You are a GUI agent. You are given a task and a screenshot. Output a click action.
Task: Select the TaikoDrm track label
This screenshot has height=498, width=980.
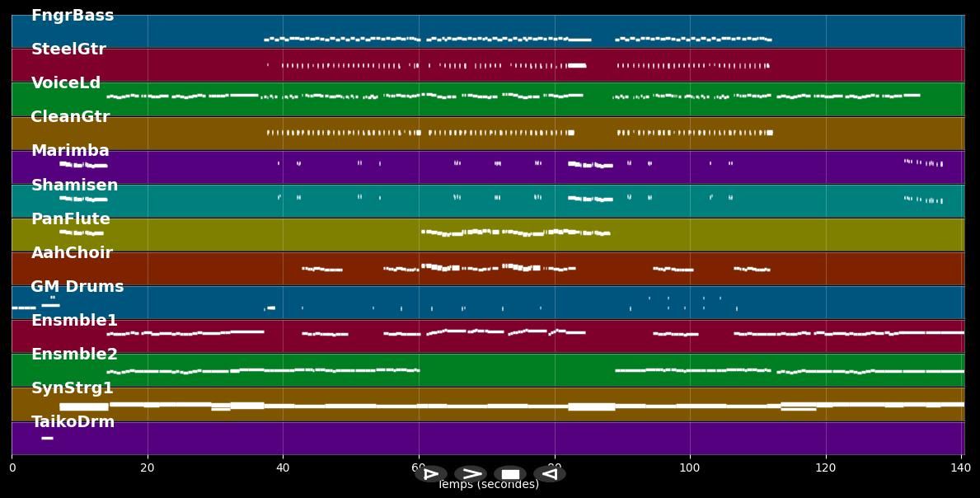(x=73, y=422)
